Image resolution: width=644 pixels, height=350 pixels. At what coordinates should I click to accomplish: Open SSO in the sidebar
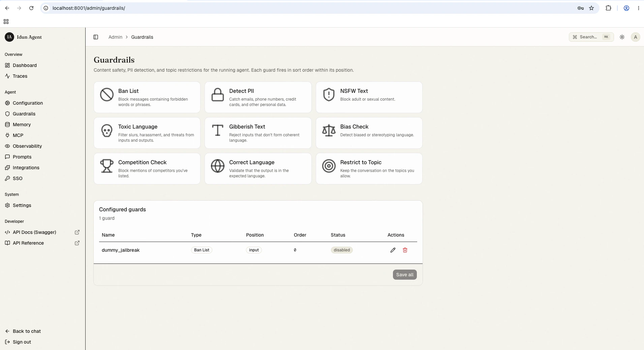click(42, 178)
